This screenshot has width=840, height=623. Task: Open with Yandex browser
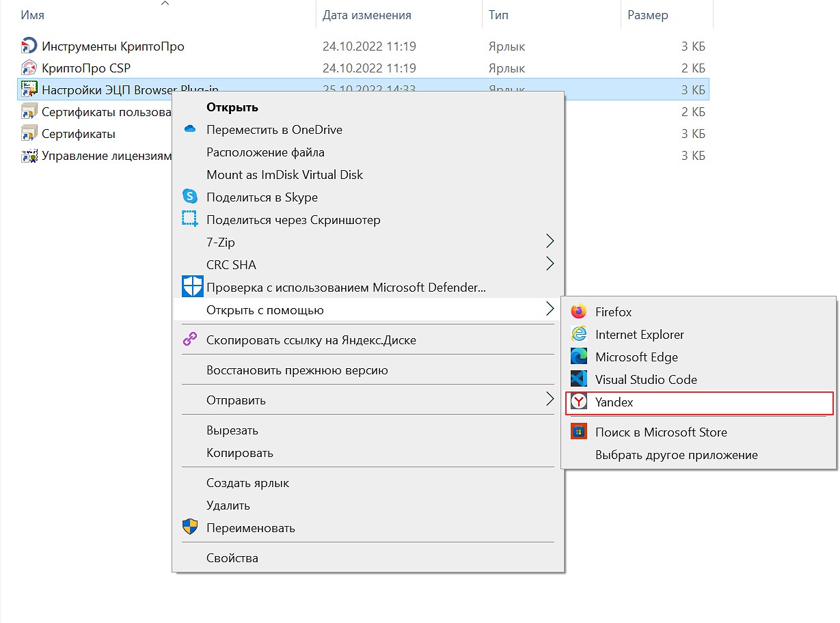pyautogui.click(x=699, y=402)
